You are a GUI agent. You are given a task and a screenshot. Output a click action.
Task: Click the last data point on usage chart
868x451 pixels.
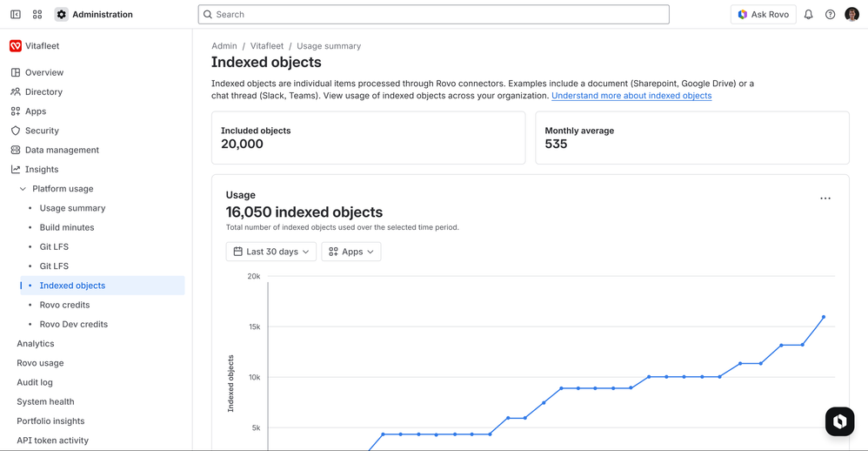tap(824, 317)
